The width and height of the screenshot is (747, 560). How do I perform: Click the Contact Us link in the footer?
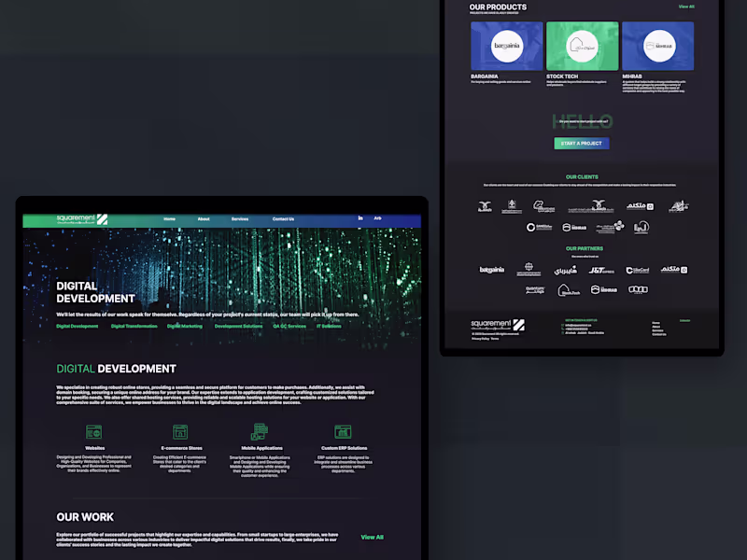coord(659,334)
